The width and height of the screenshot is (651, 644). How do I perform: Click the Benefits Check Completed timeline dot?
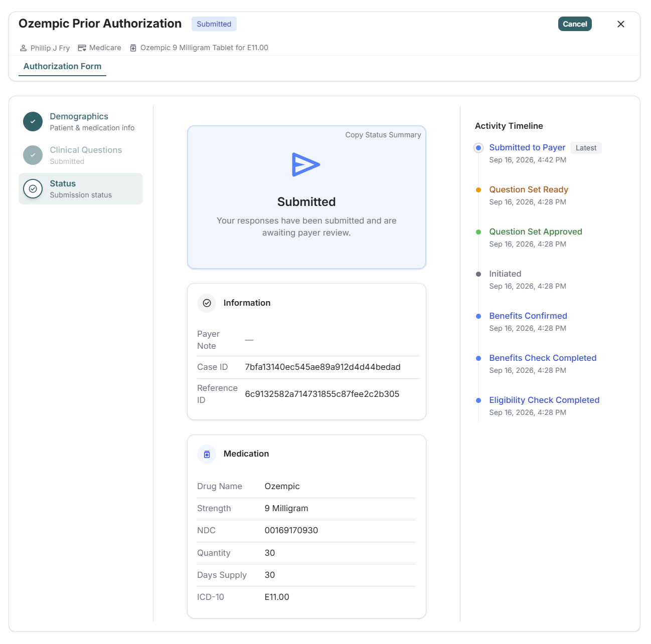478,358
